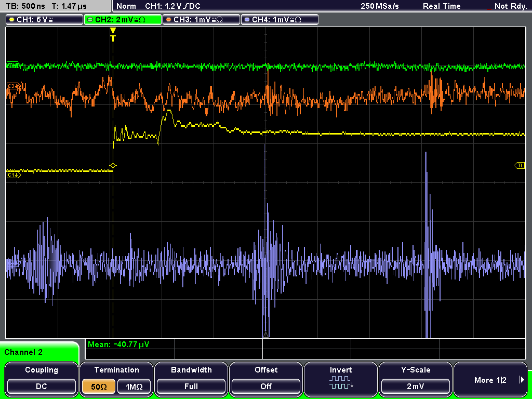The height and width of the screenshot is (399, 532).
Task: Click the C1 ground level marker
Action: pos(14,175)
